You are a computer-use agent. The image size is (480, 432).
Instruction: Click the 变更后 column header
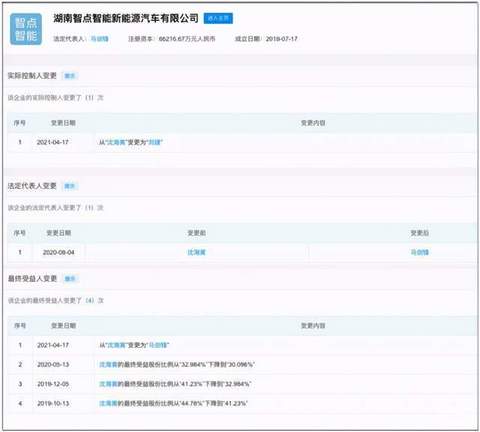(420, 233)
